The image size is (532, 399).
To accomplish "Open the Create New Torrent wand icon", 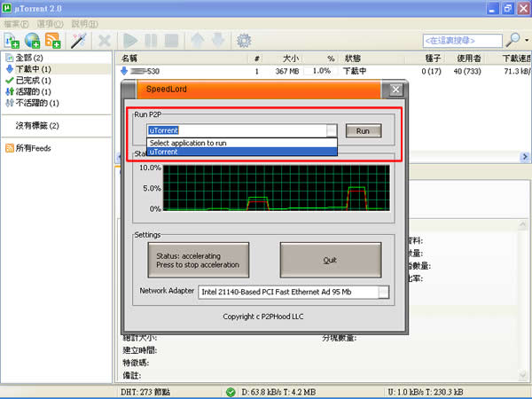I will click(78, 41).
